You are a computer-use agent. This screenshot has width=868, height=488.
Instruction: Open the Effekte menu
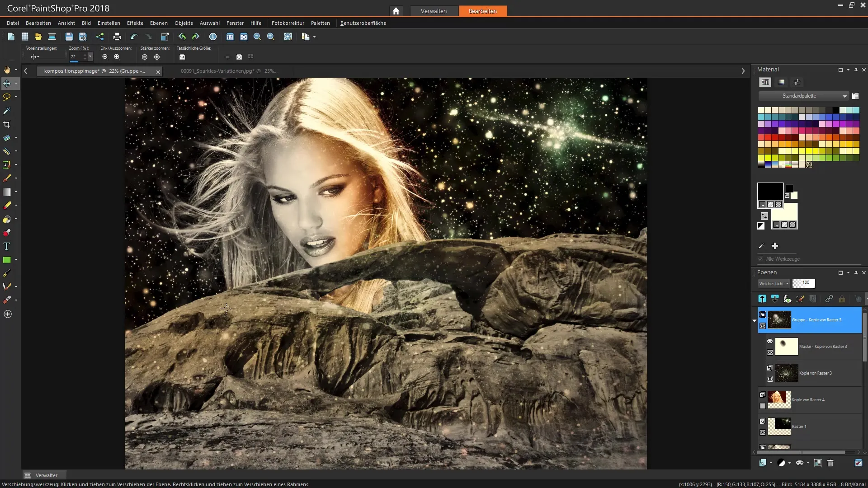pos(135,23)
